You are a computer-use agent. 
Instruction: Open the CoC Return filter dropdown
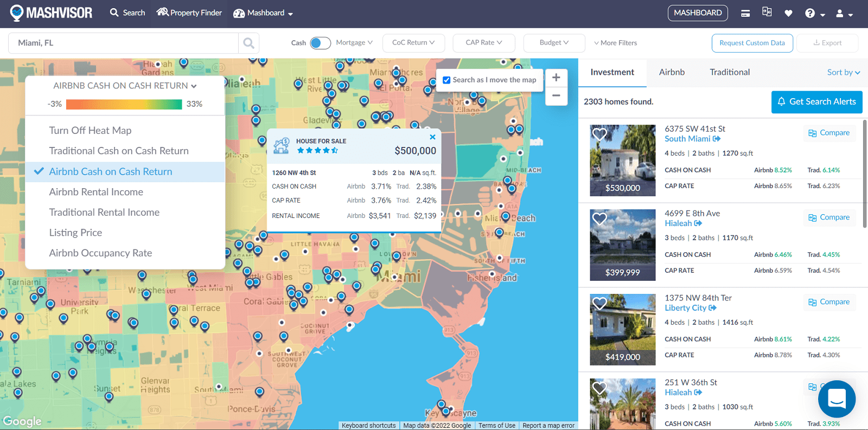413,43
